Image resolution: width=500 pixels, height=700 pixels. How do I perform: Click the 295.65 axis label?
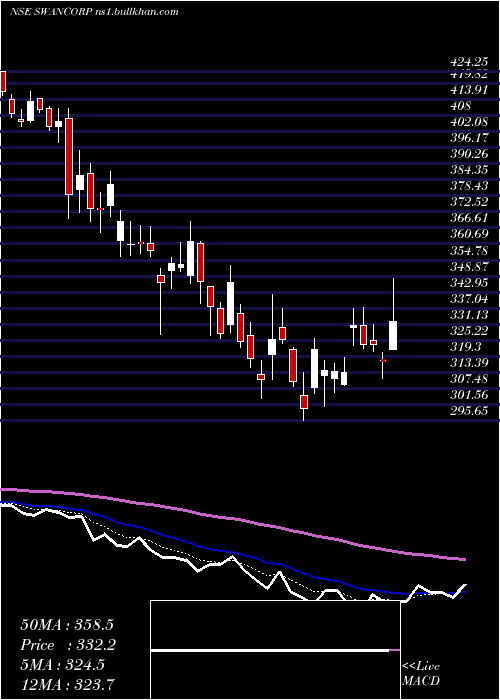pyautogui.click(x=469, y=411)
